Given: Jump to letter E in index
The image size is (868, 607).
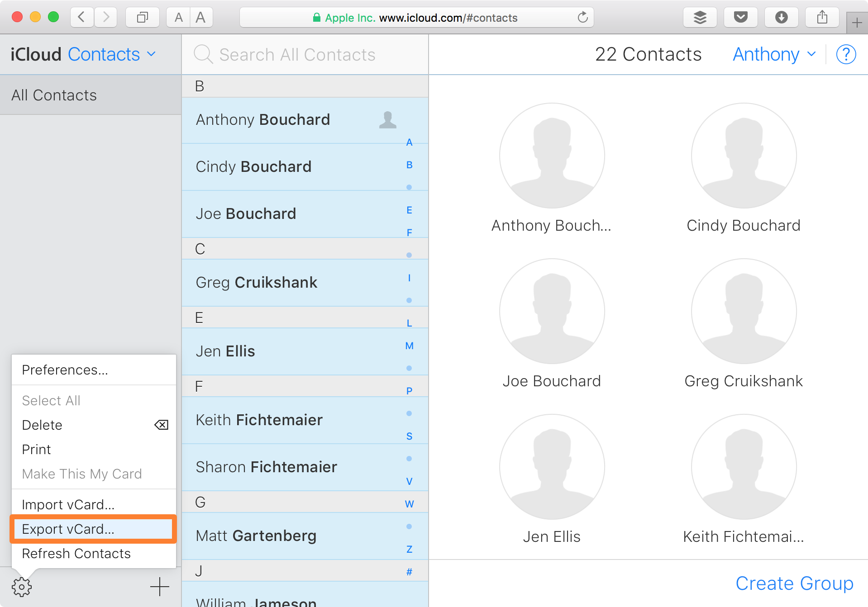Looking at the screenshot, I should pyautogui.click(x=409, y=210).
